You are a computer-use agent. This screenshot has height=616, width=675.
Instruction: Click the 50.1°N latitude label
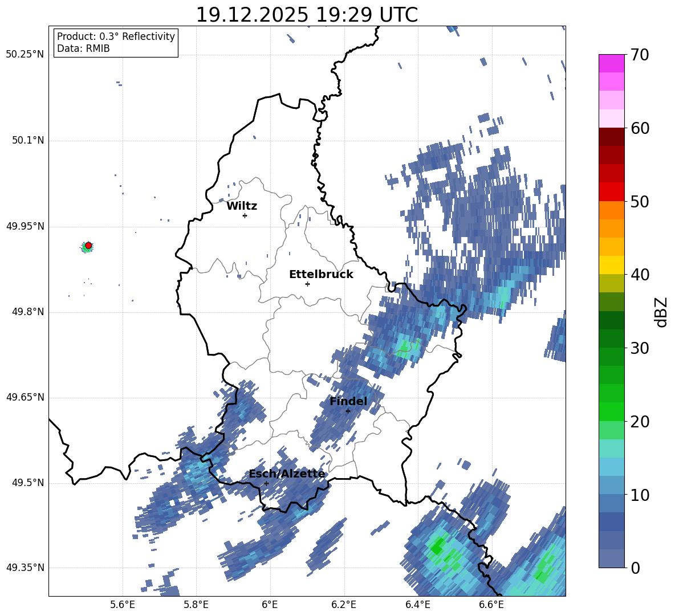29,141
